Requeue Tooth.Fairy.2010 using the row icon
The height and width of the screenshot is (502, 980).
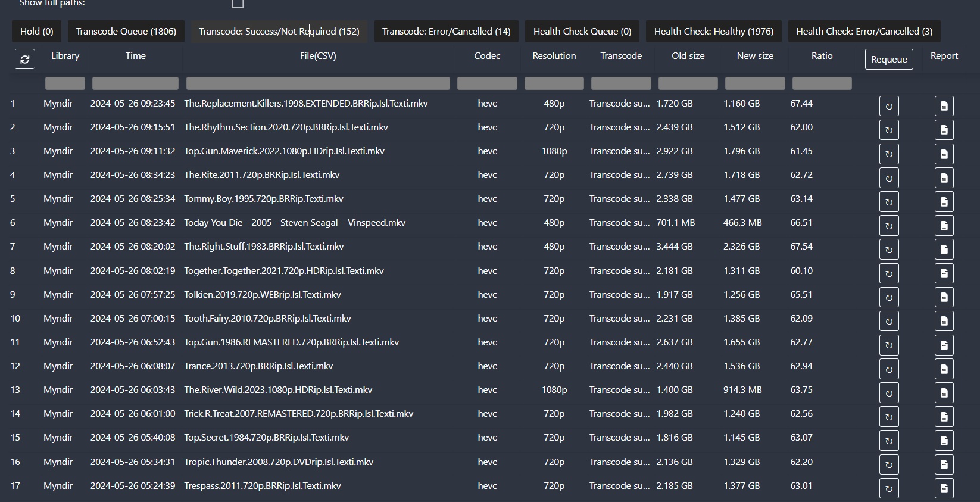point(888,322)
